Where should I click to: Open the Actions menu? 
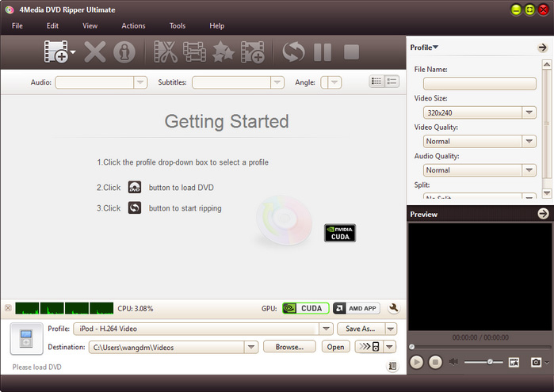click(133, 26)
